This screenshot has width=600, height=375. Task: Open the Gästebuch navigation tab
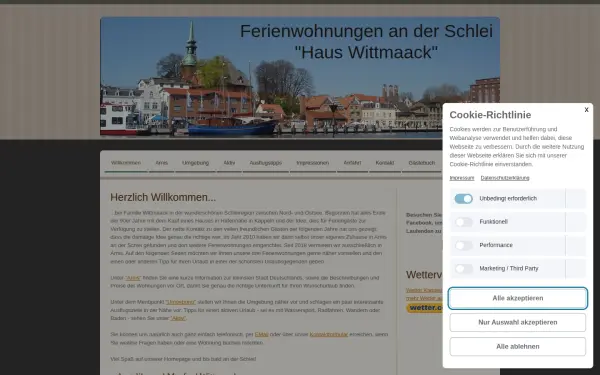pos(422,163)
